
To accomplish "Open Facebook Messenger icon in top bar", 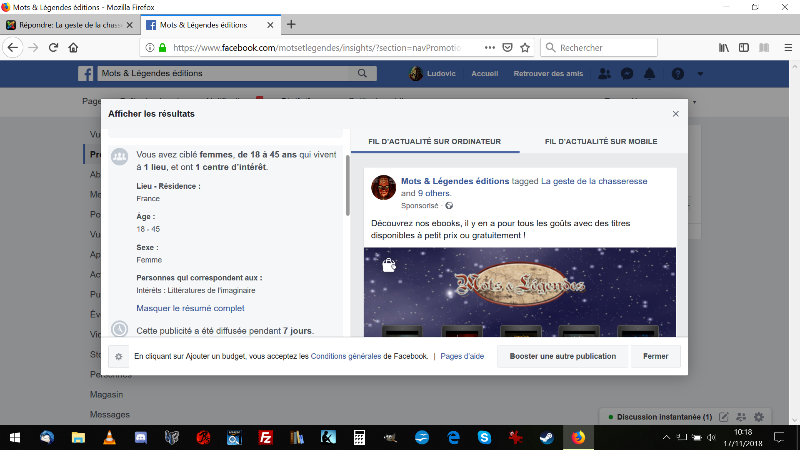I will click(627, 74).
